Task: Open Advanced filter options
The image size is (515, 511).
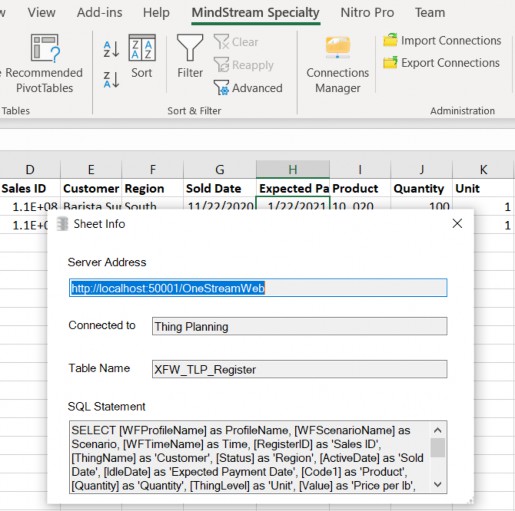Action: pos(248,88)
